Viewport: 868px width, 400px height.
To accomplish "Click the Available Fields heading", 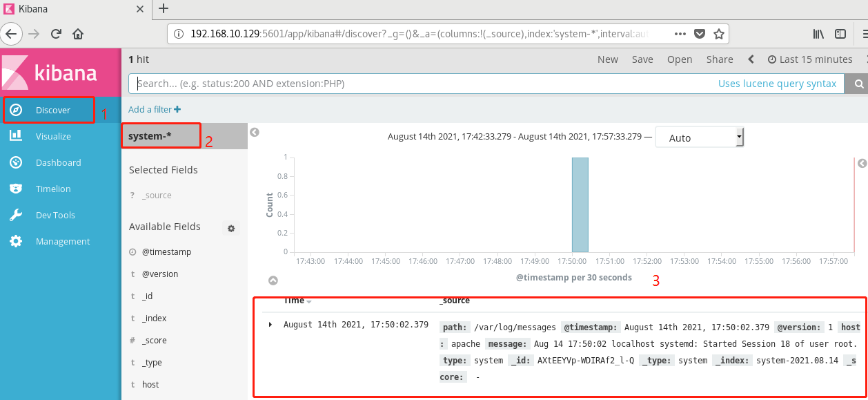I will [x=165, y=227].
